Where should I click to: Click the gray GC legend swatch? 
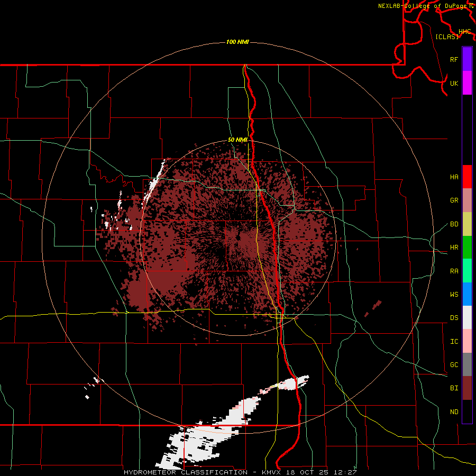(467, 364)
